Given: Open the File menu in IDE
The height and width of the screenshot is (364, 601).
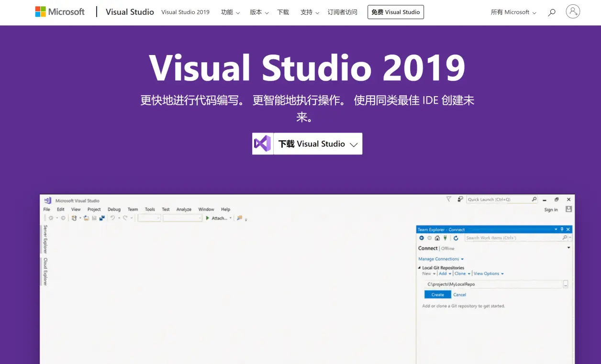Looking at the screenshot, I should point(46,210).
